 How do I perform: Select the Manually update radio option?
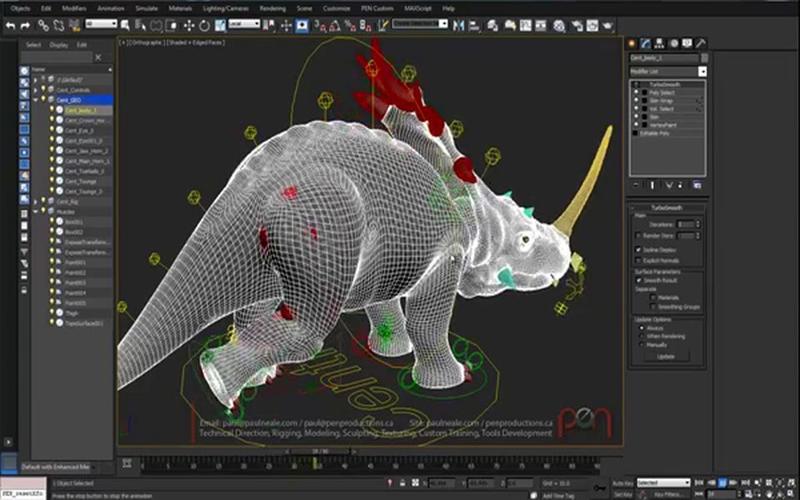pyautogui.click(x=642, y=345)
